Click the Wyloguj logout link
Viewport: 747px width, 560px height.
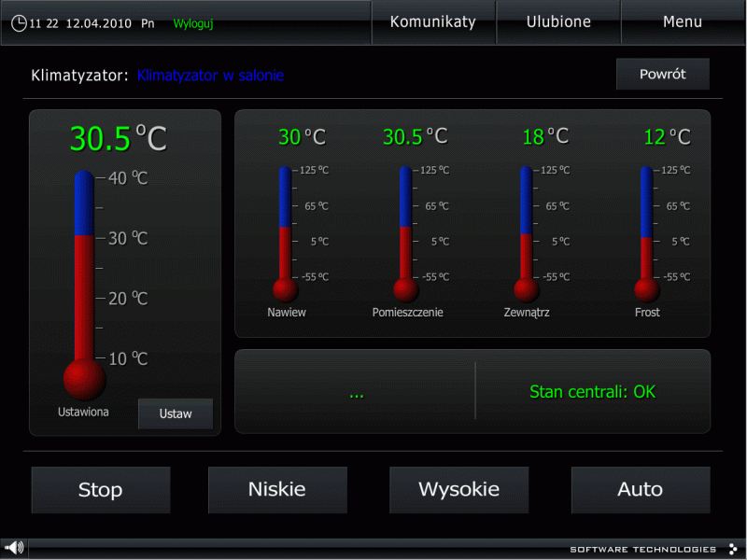coord(193,23)
